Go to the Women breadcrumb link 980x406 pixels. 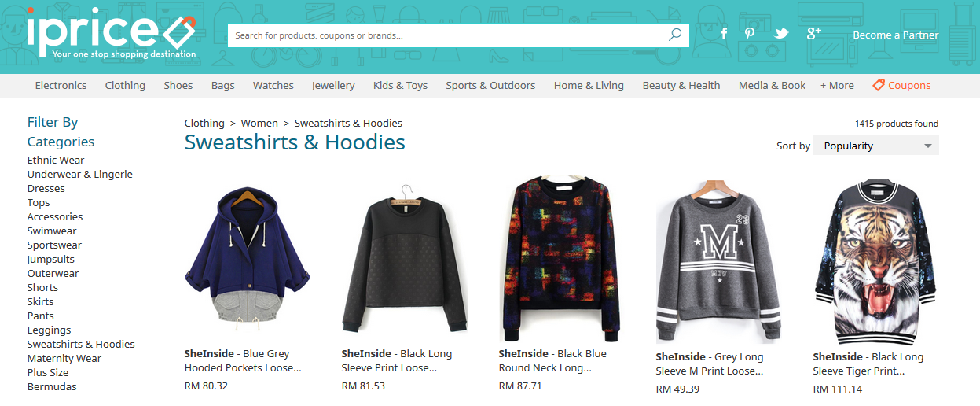click(259, 123)
